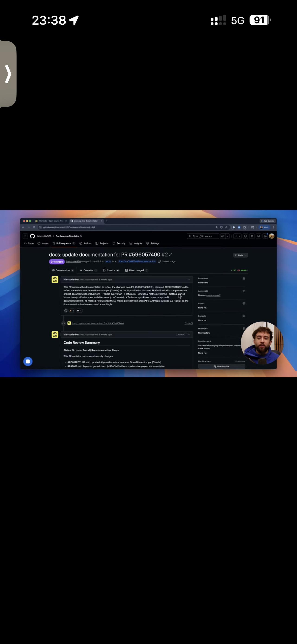Open the user avatar menu in GitHub header
This screenshot has width=297, height=644.
[x=272, y=236]
